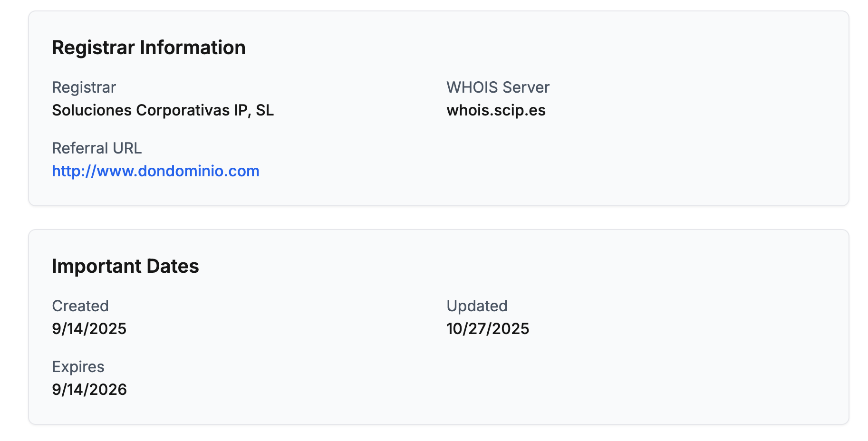Image resolution: width=868 pixels, height=441 pixels.
Task: Click the Referral URL field label
Action: click(96, 148)
